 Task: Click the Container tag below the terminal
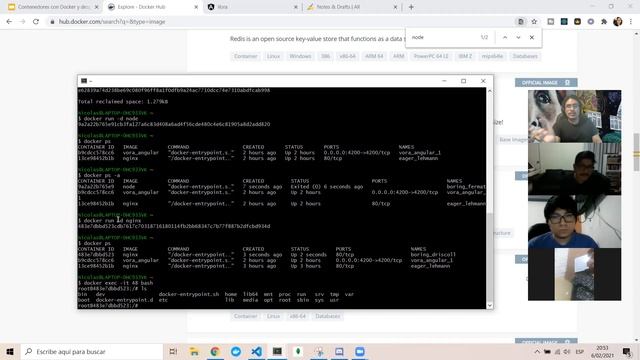246,316
